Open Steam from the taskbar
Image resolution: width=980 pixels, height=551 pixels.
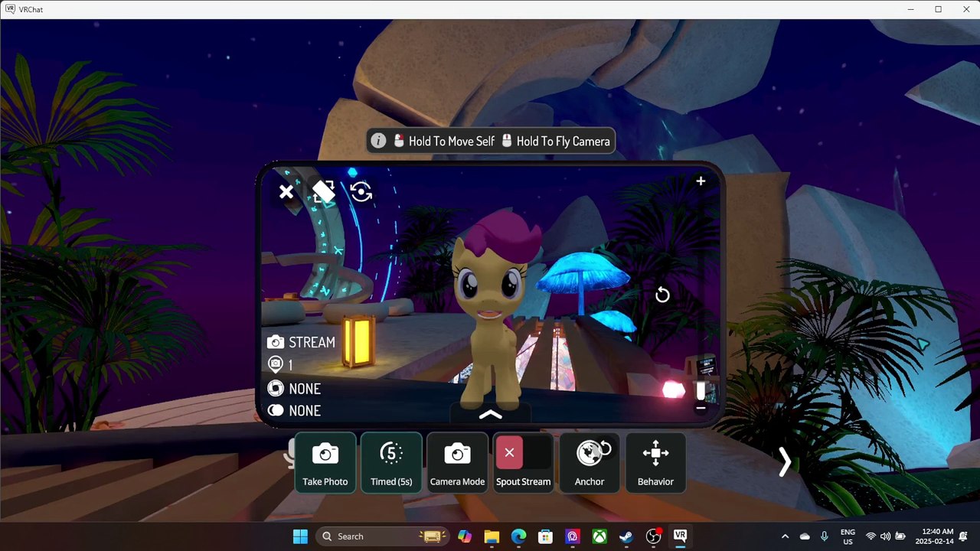(626, 536)
